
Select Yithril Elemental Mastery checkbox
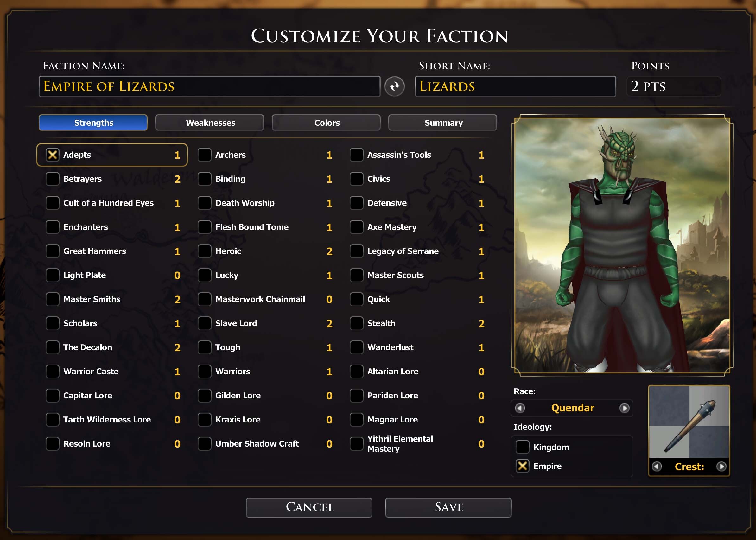[356, 444]
